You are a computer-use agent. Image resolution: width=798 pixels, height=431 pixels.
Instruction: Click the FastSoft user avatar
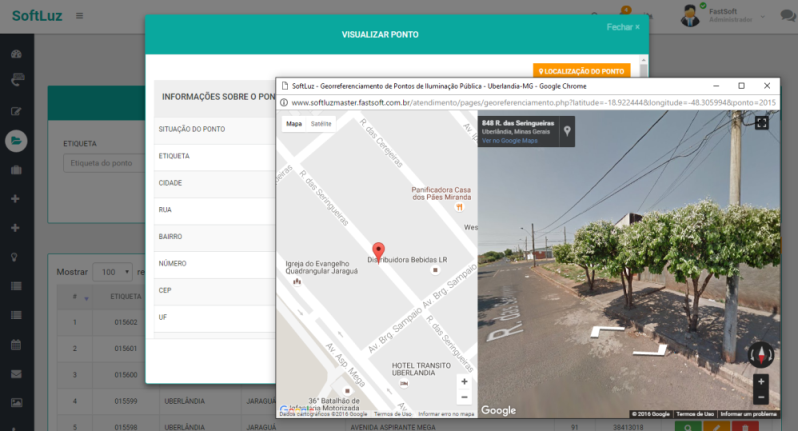(x=690, y=15)
